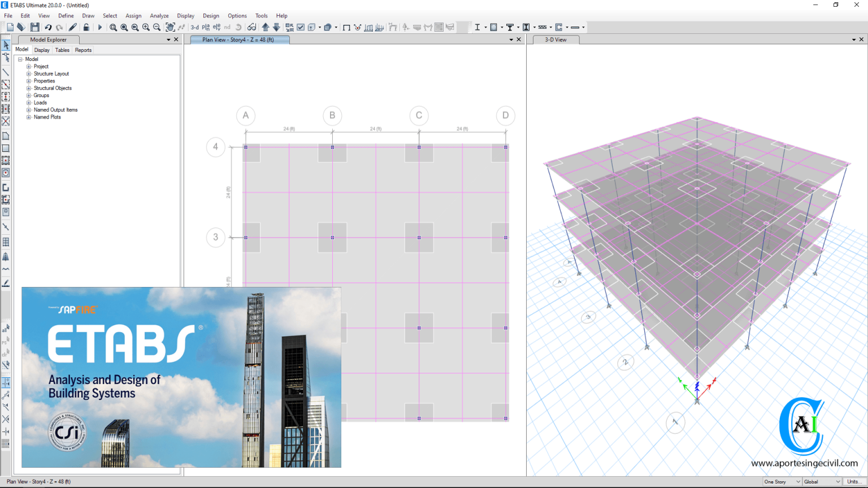Image resolution: width=868 pixels, height=488 pixels.
Task: Select the 3-D View window tab
Action: tap(555, 40)
